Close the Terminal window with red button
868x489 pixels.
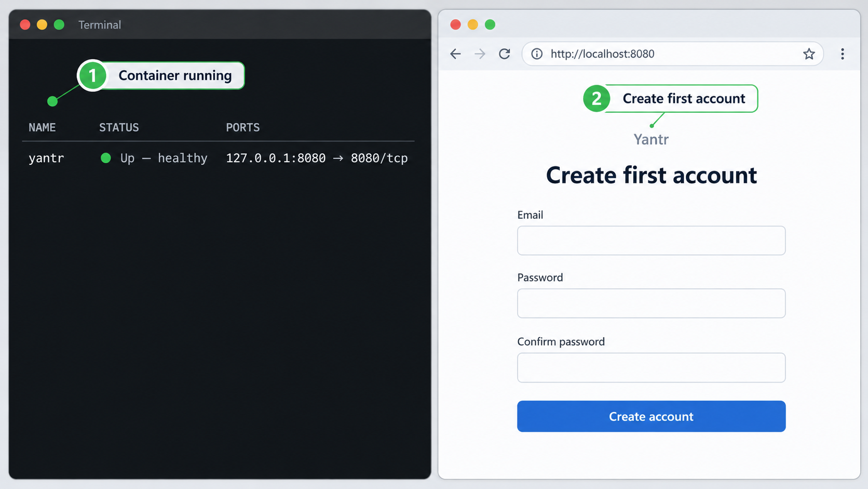point(25,24)
